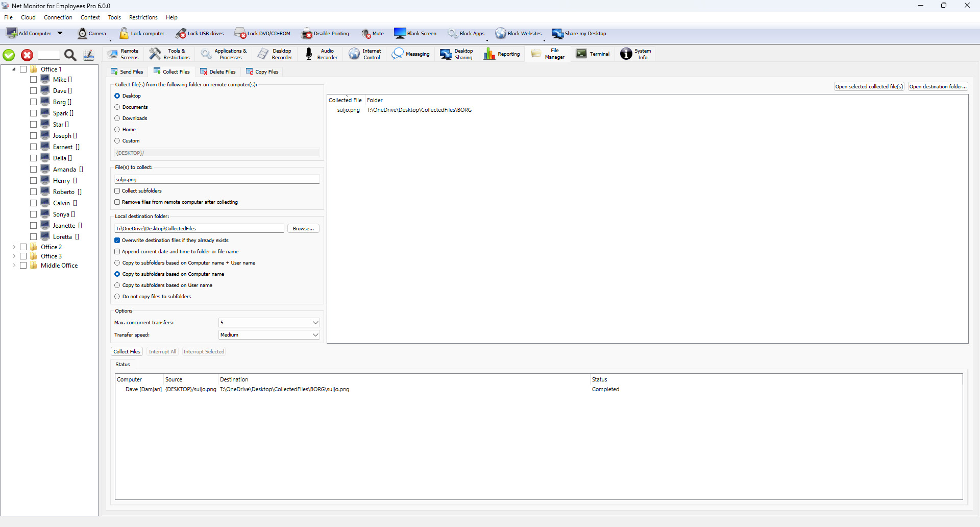Switch to the Delete Files tab
Screen dimensions: 980x527
click(218, 72)
